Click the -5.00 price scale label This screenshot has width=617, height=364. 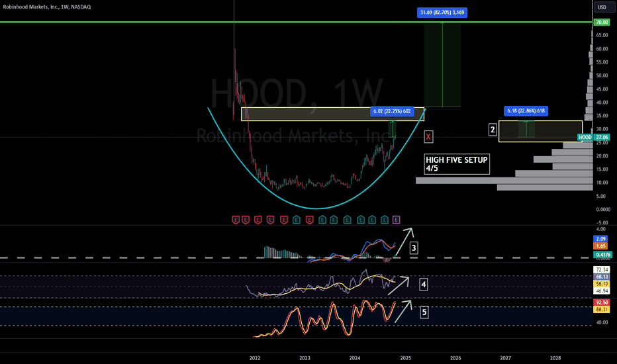pos(602,223)
